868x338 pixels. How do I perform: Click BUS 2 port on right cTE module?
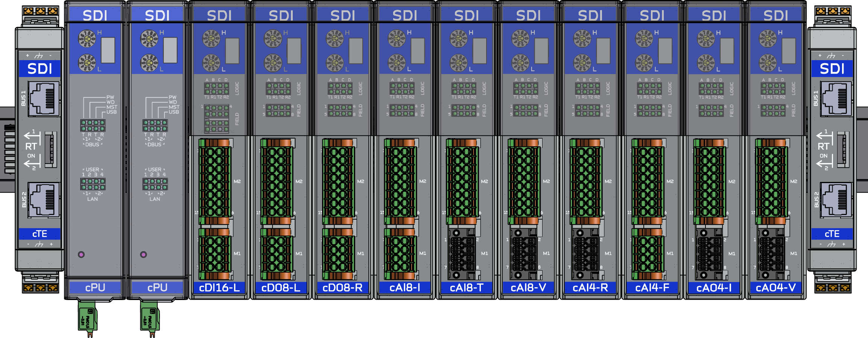point(836,200)
